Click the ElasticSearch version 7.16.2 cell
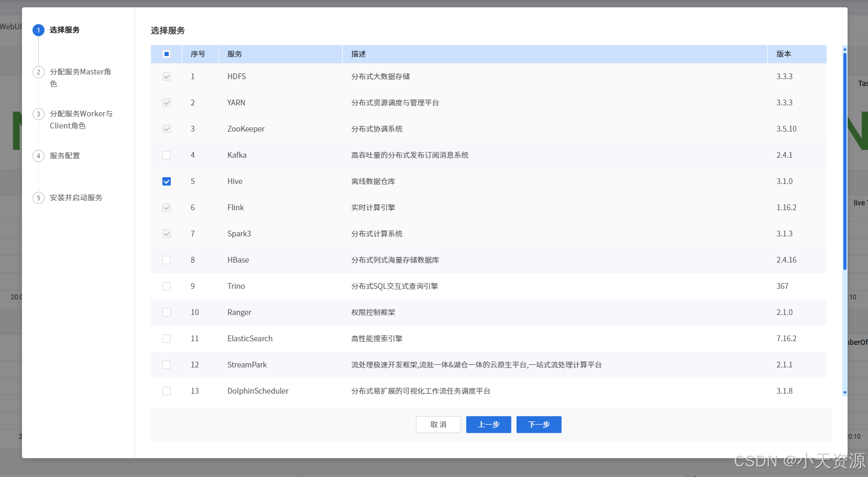868x477 pixels. click(786, 339)
